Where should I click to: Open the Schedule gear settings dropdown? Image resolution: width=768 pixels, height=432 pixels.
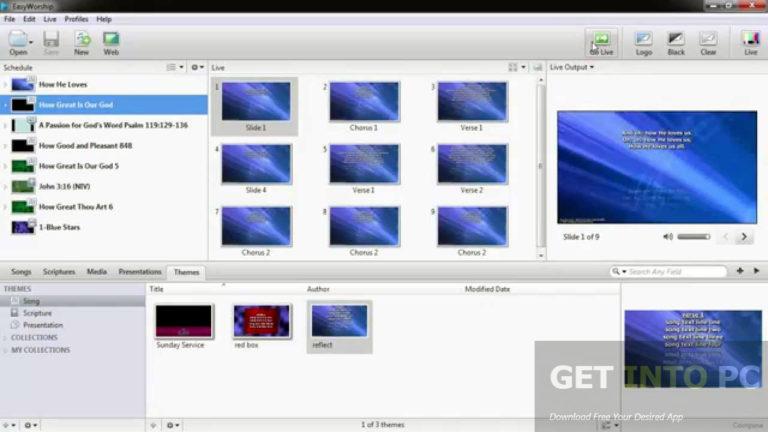click(197, 67)
